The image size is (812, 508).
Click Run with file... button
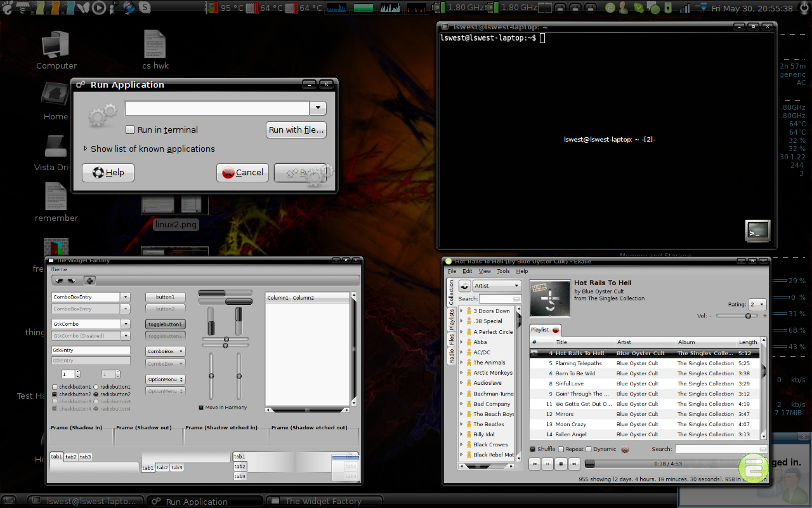pos(296,130)
